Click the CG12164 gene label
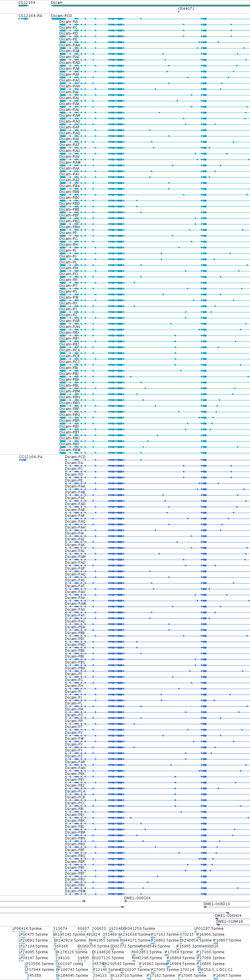The width and height of the screenshot is (250, 980). tap(27, 3)
